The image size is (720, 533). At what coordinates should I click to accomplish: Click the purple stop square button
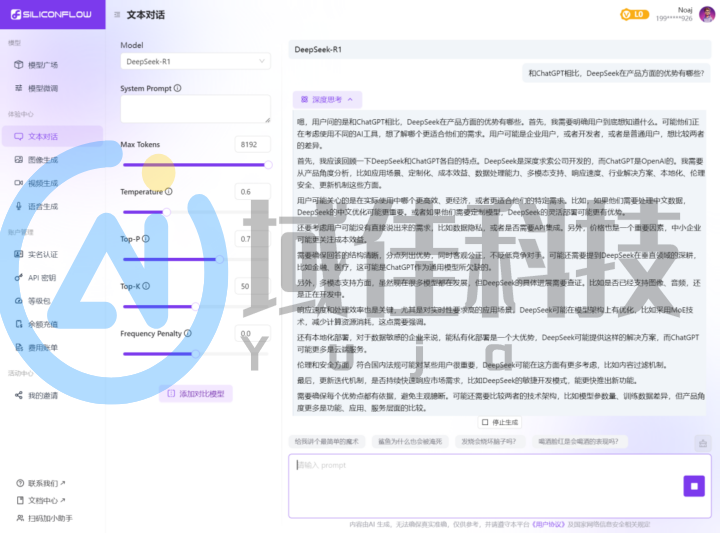pos(694,486)
